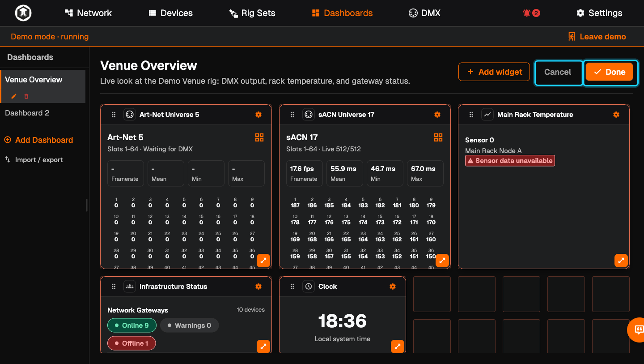644x364 pixels.
Task: Click people icon on Infrastructure Status header
Action: (129, 287)
